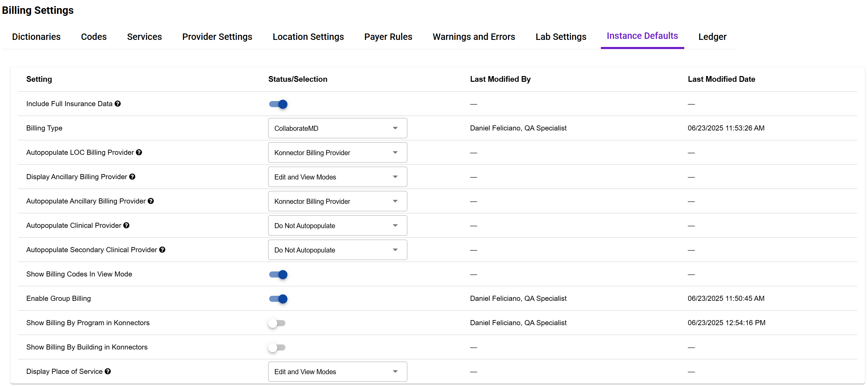Click help icon for Display Place of Service
This screenshot has height=386, width=868.
(x=108, y=371)
